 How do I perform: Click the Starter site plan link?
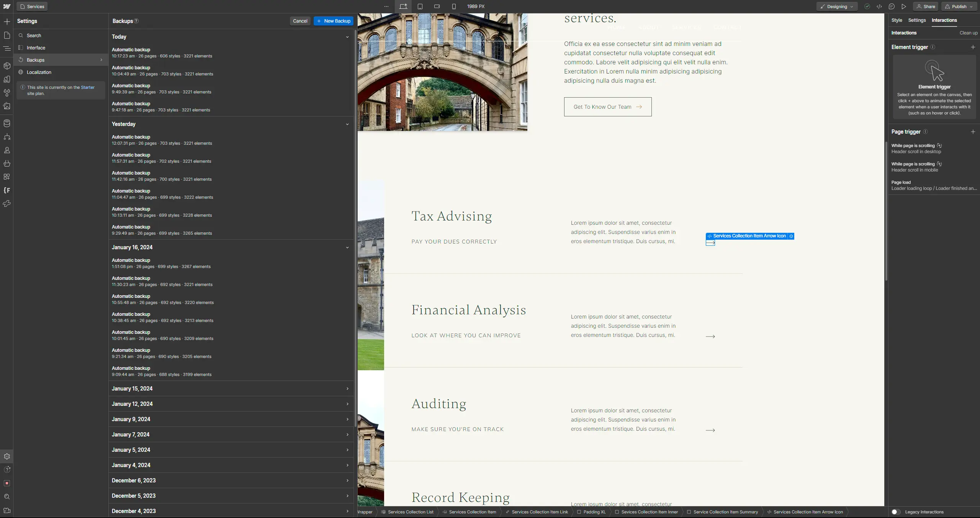point(87,87)
